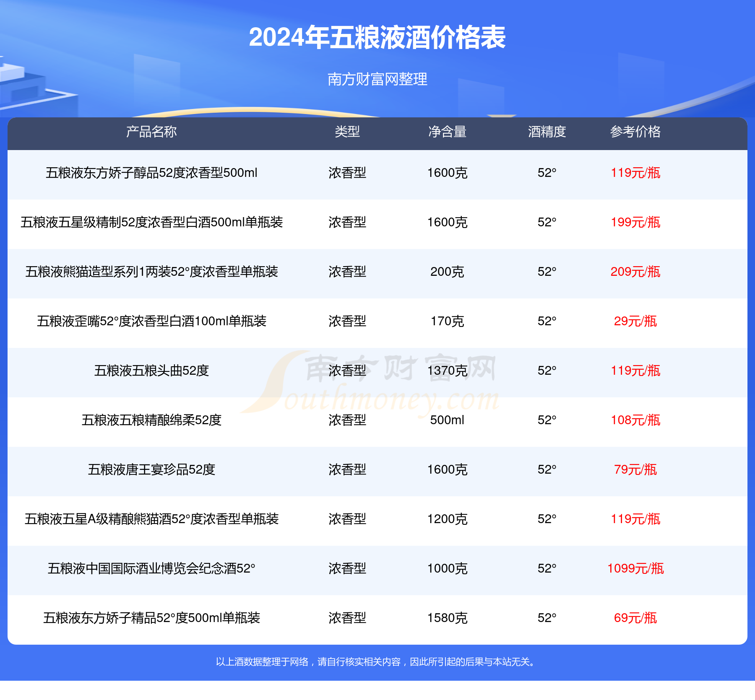755x700 pixels.
Task: Click the 119元/瓶 price for 东方娇子醇品
Action: click(635, 173)
